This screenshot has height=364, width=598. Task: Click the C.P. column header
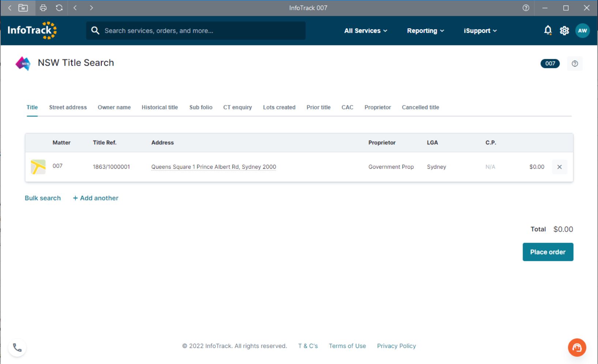click(x=491, y=143)
